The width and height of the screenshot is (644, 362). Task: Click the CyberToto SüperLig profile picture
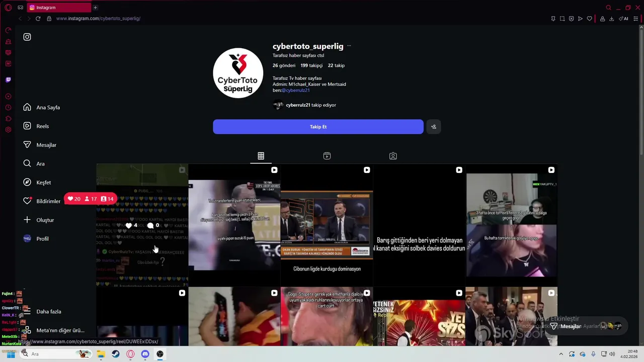pyautogui.click(x=238, y=73)
